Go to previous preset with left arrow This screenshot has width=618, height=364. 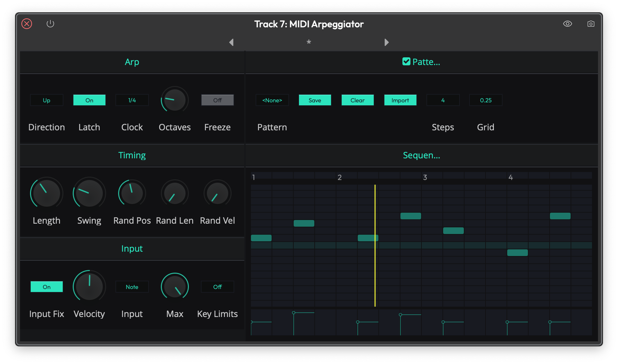pos(231,42)
